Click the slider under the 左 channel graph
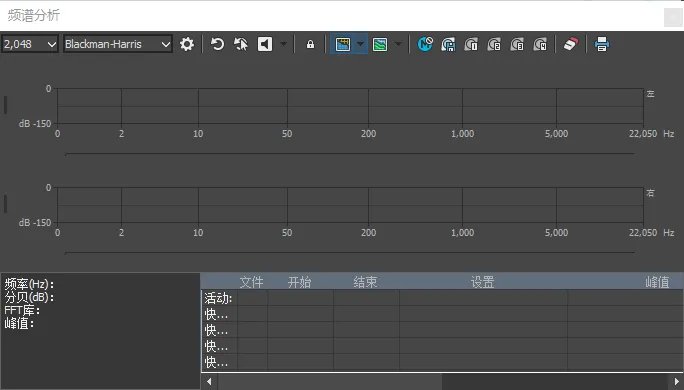Viewport: 684px width, 390px height. pyautogui.click(x=349, y=154)
